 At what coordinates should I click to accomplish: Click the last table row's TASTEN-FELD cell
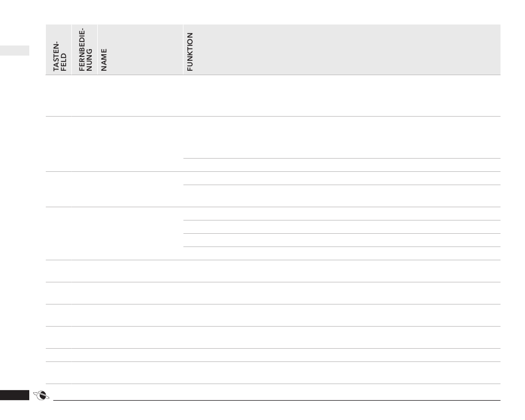tap(59, 373)
